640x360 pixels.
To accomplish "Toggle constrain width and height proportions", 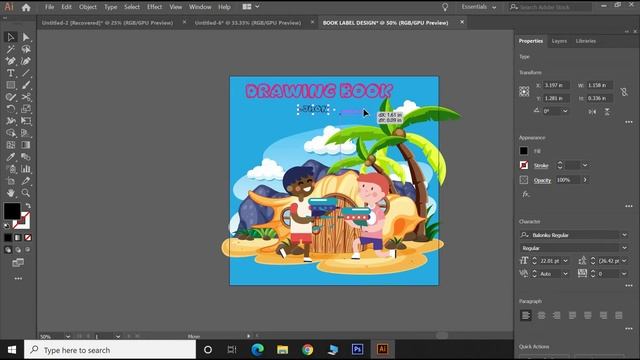I will (x=624, y=92).
